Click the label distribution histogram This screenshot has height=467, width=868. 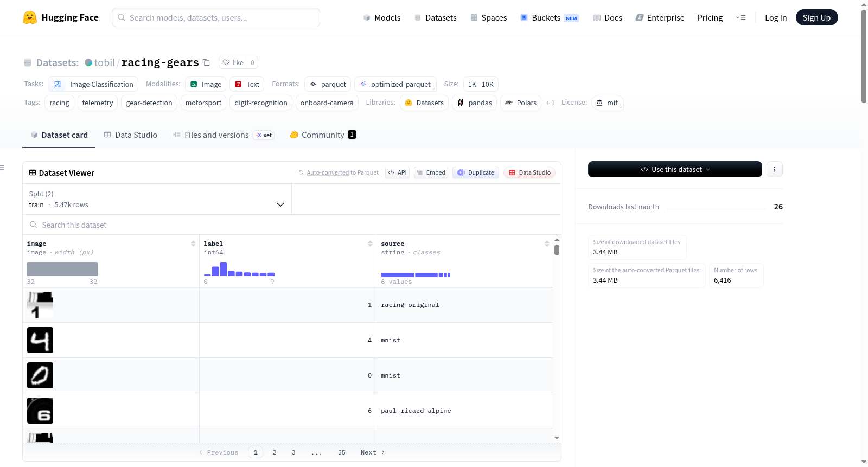click(x=239, y=269)
